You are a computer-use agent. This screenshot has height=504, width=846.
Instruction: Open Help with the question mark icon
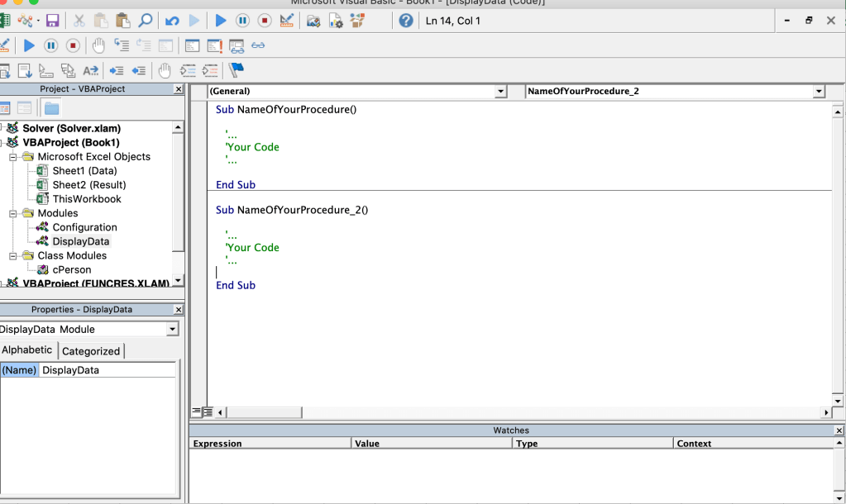[405, 21]
